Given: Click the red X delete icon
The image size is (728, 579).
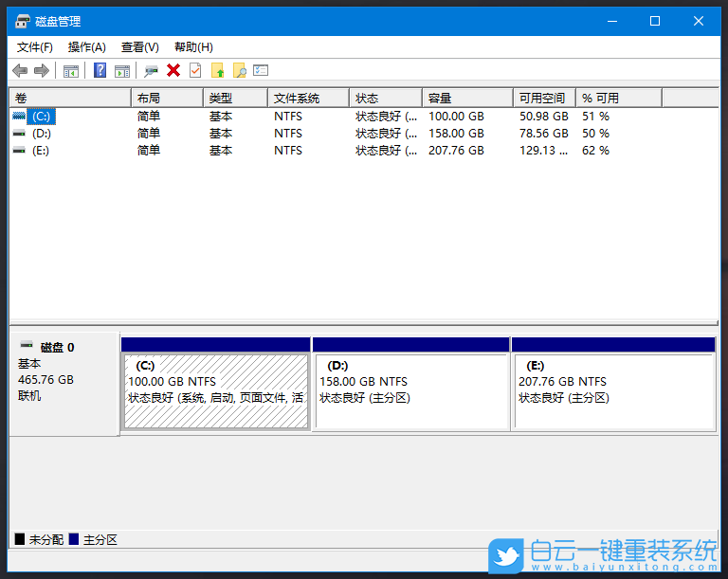Looking at the screenshot, I should pyautogui.click(x=173, y=70).
